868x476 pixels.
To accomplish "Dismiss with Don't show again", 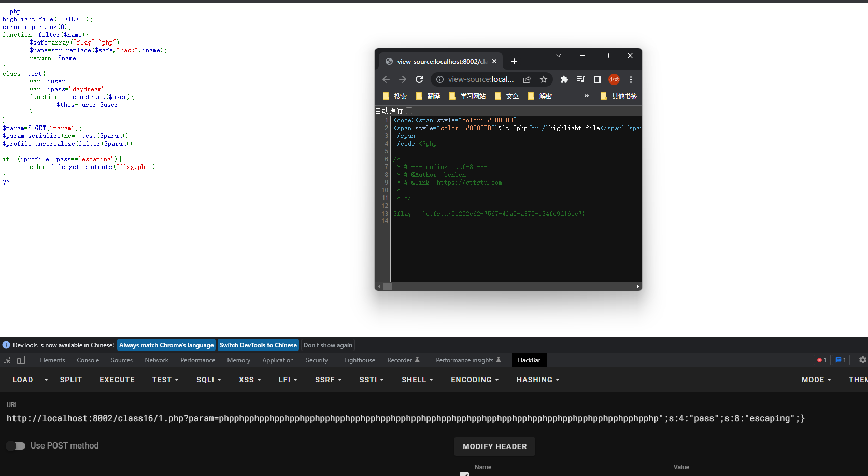I will (328, 345).
